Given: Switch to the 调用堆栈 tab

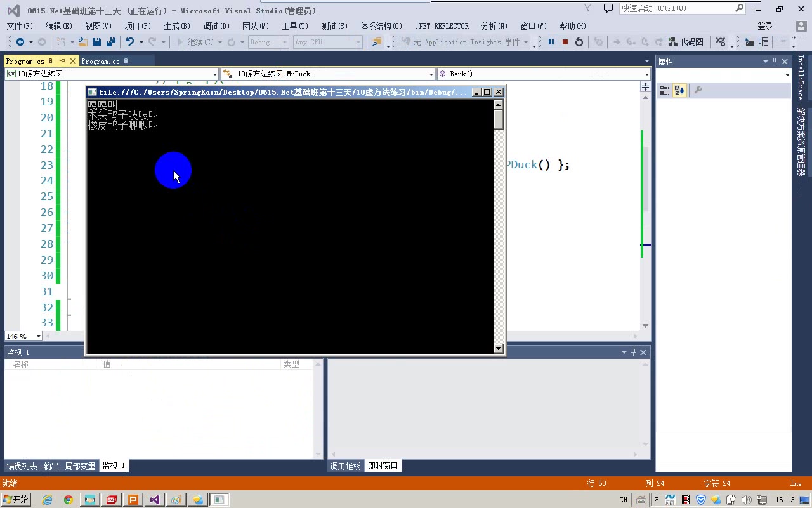Looking at the screenshot, I should click(346, 466).
